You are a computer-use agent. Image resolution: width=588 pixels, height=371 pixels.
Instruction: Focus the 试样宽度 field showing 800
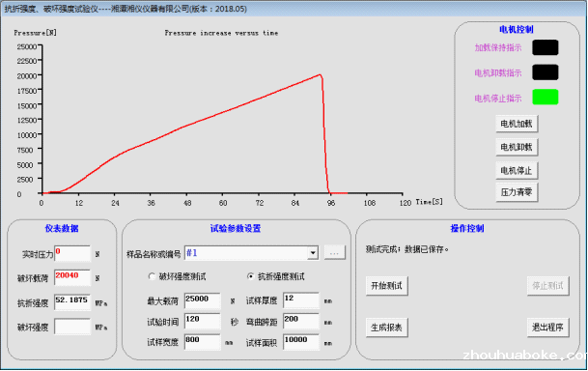(x=203, y=342)
